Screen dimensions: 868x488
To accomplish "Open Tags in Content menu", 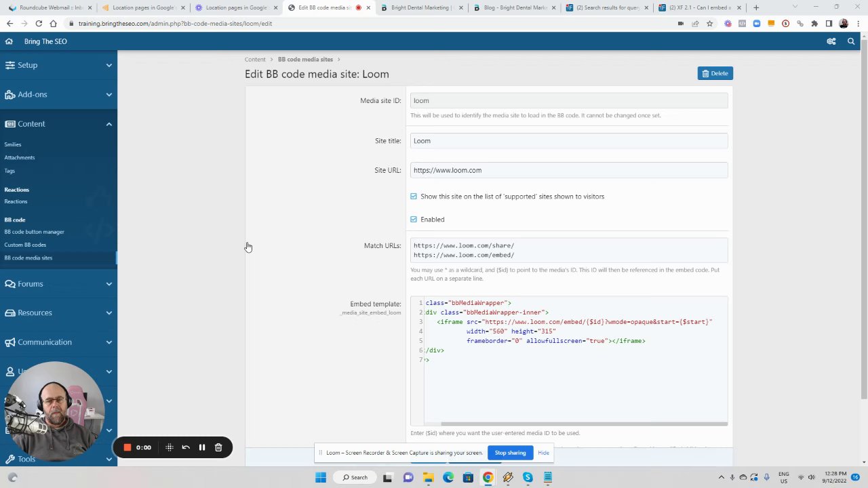I will [9, 171].
